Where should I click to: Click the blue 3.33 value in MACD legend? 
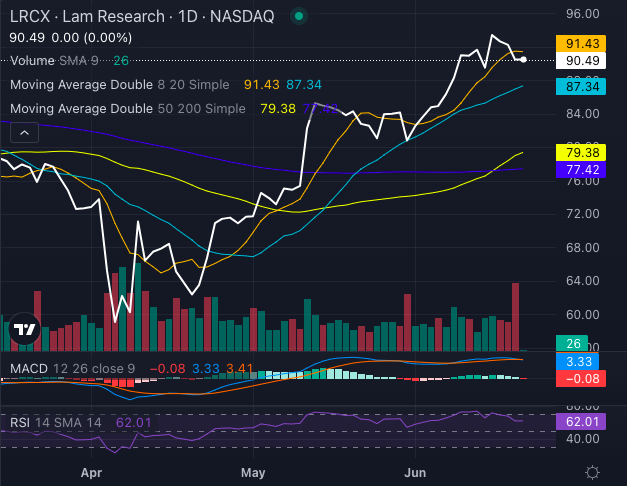tap(206, 368)
